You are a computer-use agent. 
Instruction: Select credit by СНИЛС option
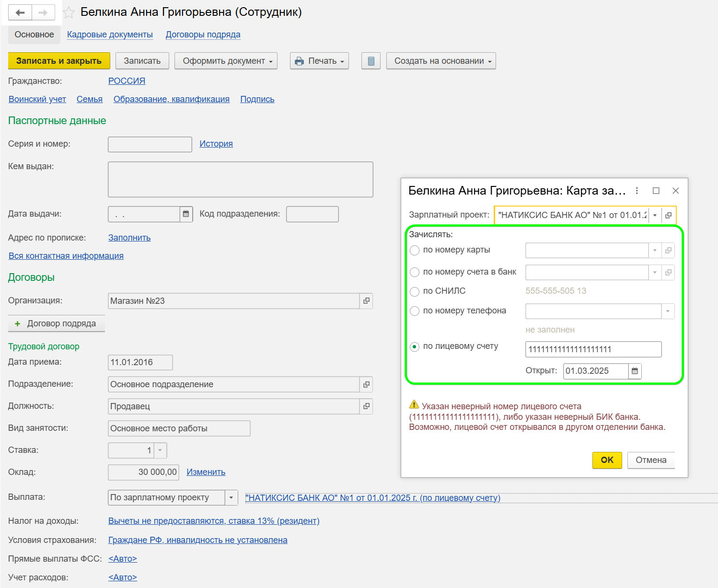click(x=415, y=291)
